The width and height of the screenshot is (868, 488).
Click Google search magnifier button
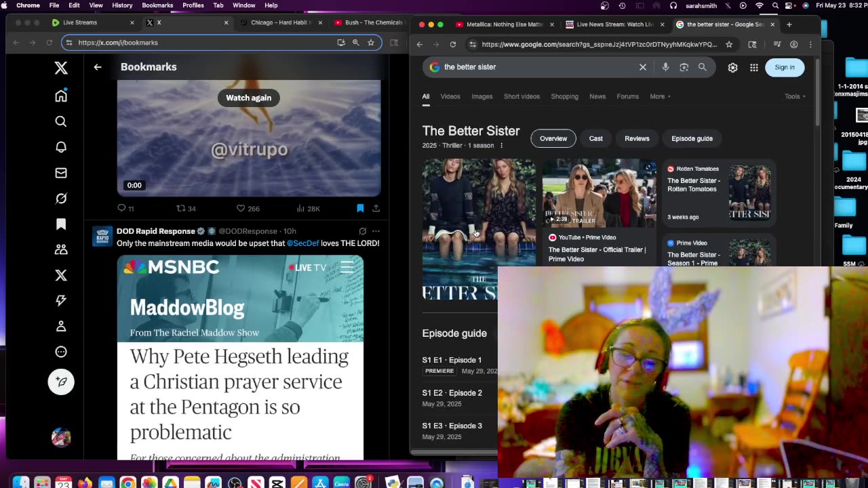click(x=703, y=67)
